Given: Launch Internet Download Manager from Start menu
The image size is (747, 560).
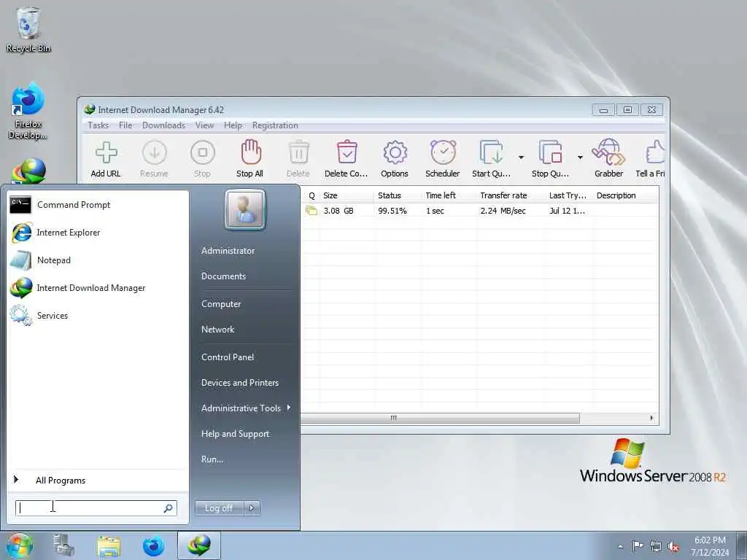Looking at the screenshot, I should (98, 287).
